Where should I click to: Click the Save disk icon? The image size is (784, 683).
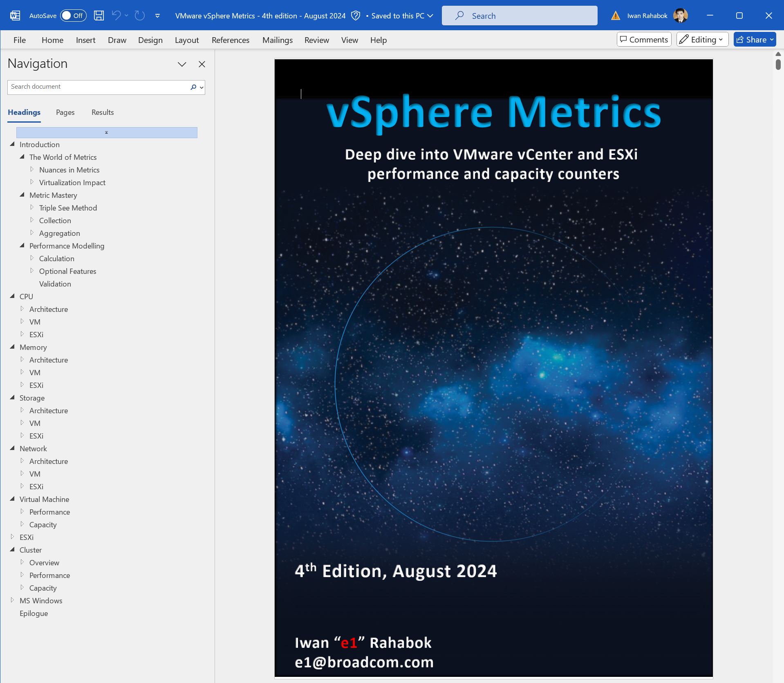[99, 16]
